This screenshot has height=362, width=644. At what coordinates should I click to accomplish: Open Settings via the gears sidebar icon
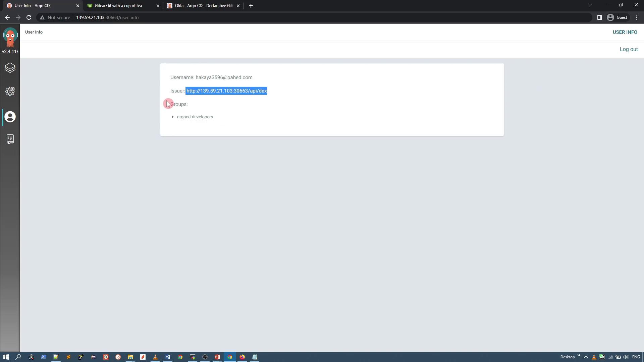coord(10,91)
